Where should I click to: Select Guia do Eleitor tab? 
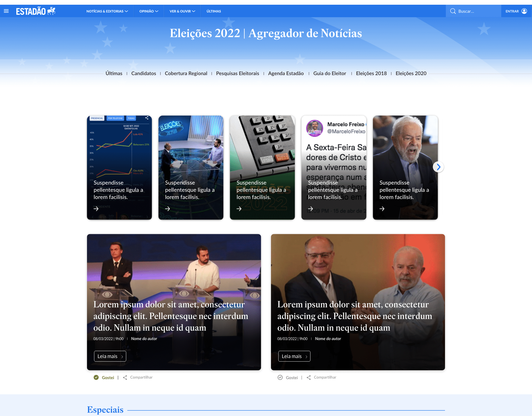click(x=330, y=73)
